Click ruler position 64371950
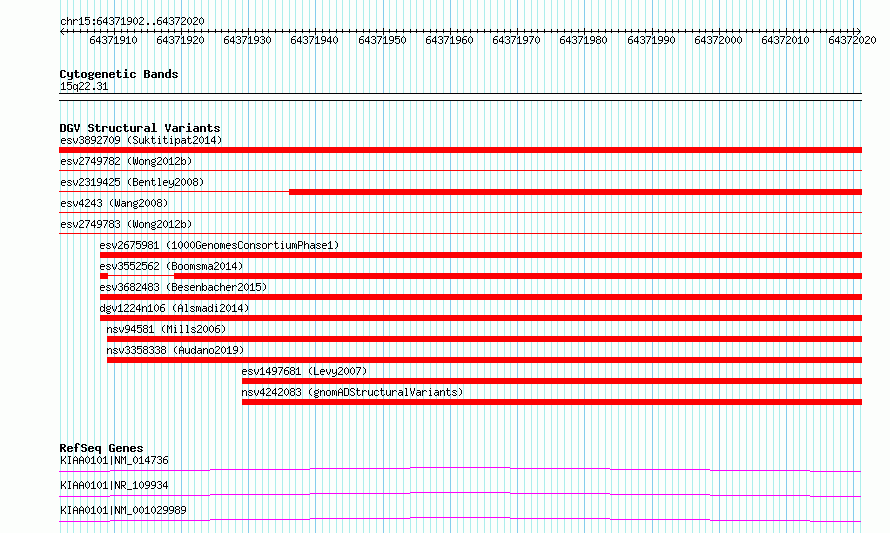Viewport: 890px width, 533px height. pyautogui.click(x=382, y=40)
